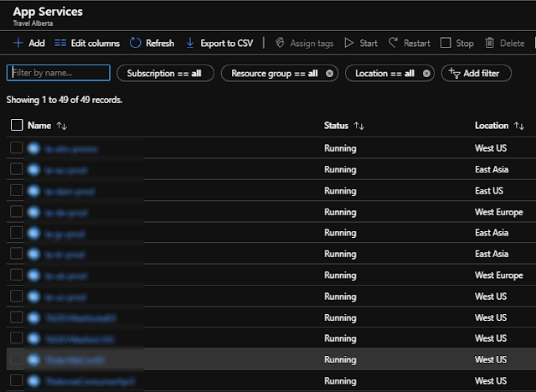Open Edit columns
Screen dimensions: 536x392
click(x=87, y=43)
